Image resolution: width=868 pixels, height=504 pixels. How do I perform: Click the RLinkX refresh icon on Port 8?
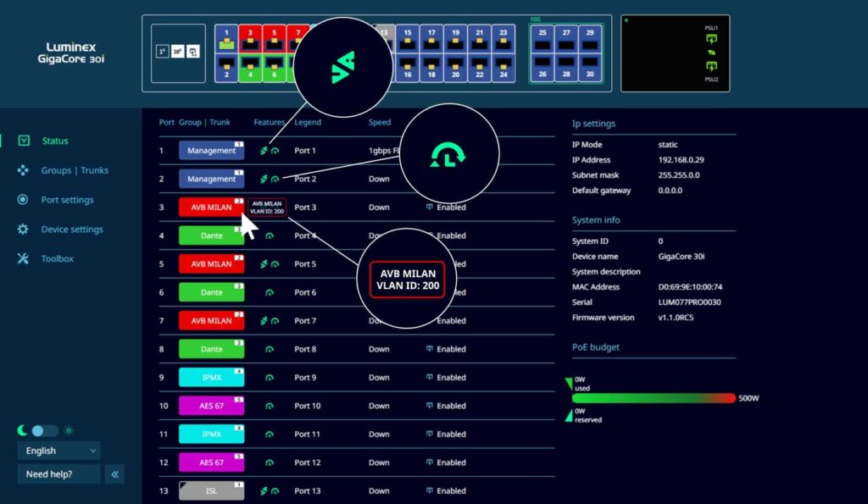(x=270, y=349)
